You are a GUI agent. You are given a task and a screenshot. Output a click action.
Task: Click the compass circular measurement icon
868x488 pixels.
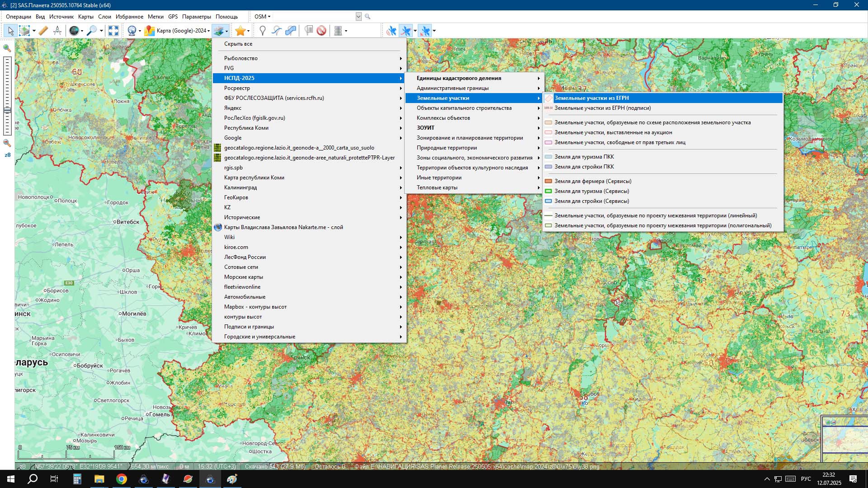point(57,31)
